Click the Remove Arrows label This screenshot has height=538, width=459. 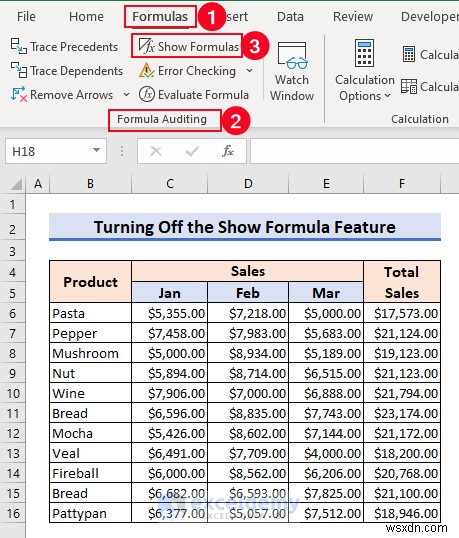coord(72,95)
